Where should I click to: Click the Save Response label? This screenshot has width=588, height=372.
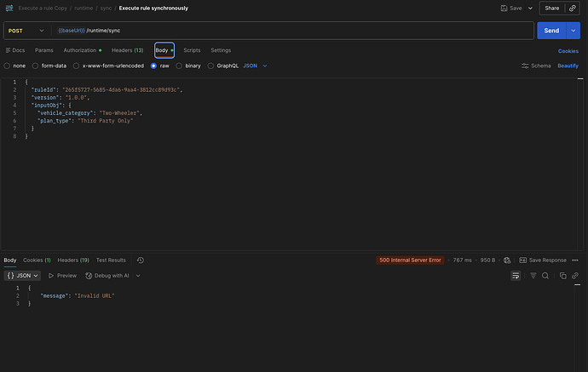pyautogui.click(x=547, y=260)
